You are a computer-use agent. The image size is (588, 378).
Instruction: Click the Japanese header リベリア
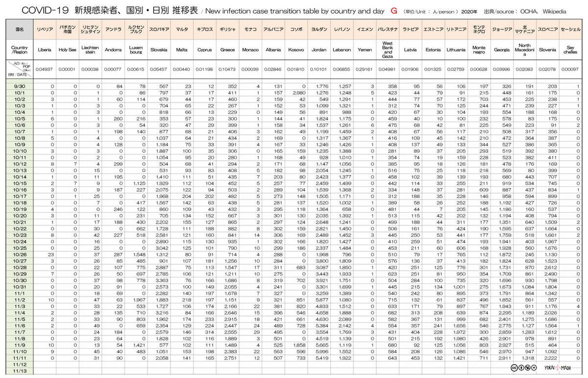click(x=45, y=29)
